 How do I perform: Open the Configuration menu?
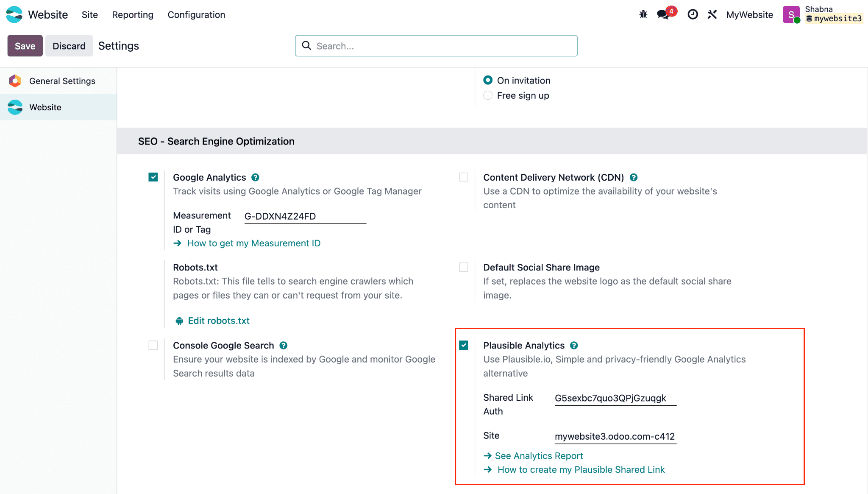(x=196, y=15)
